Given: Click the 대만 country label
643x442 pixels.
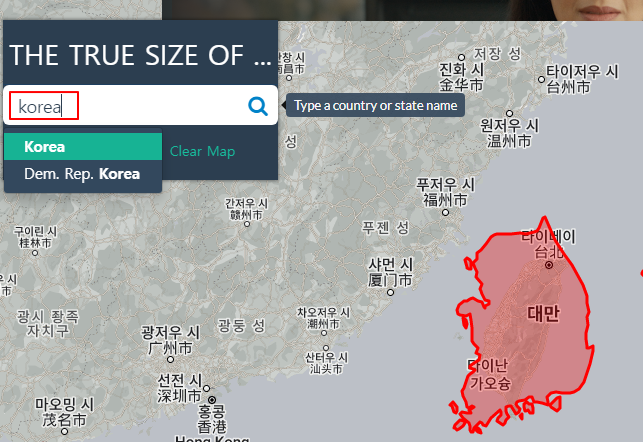Looking at the screenshot, I should tap(543, 313).
